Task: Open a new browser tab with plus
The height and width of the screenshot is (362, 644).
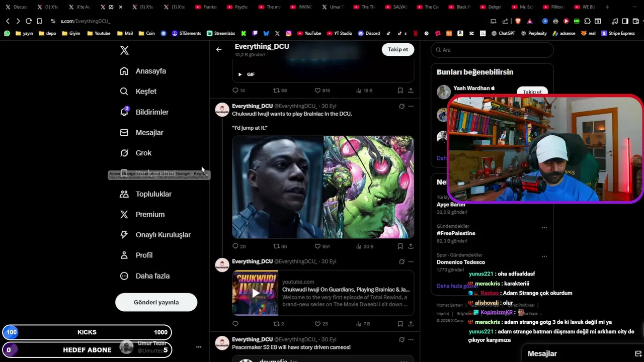Action: point(607,7)
